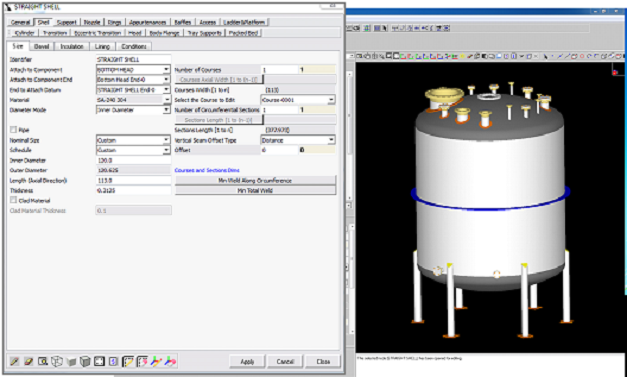This screenshot has width=627, height=377.
Task: Click the zoom window magnifier icon
Action: pos(43,362)
